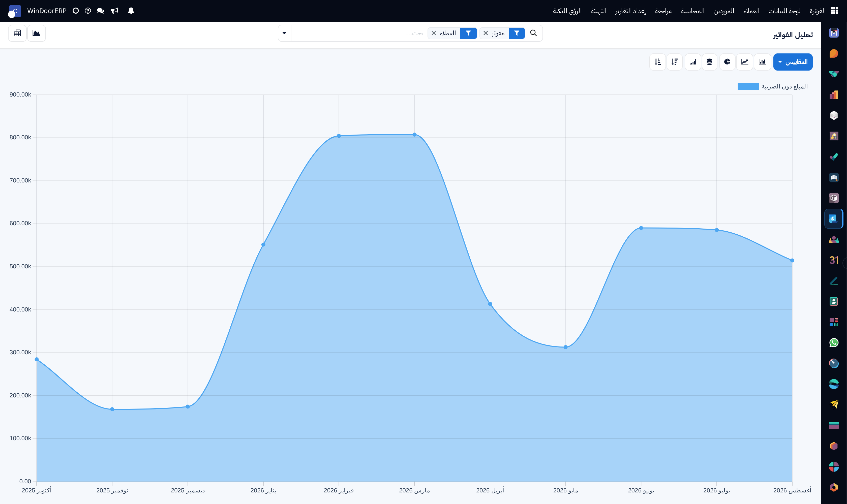Open the highlighted invoicing dollar sidebar app
Viewport: 847px width, 504px height.
834,219
